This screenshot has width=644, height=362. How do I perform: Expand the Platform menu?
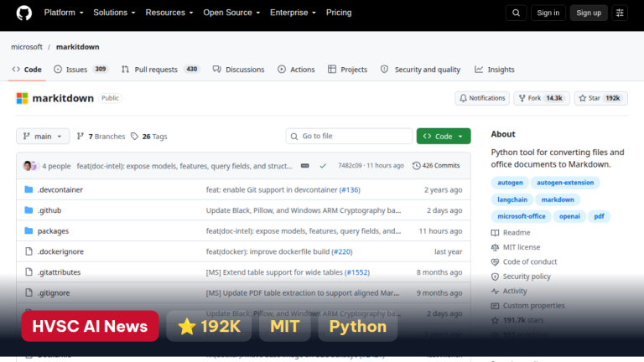point(64,13)
